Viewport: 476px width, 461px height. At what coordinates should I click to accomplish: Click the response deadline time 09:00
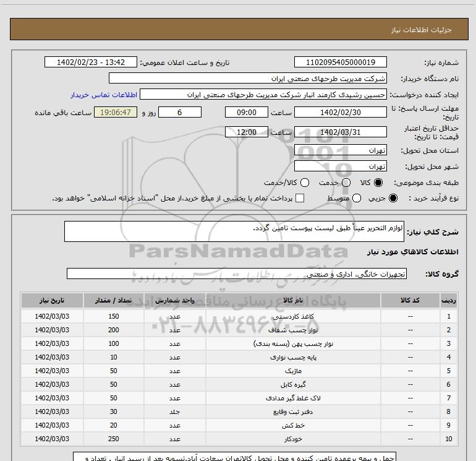[247, 112]
